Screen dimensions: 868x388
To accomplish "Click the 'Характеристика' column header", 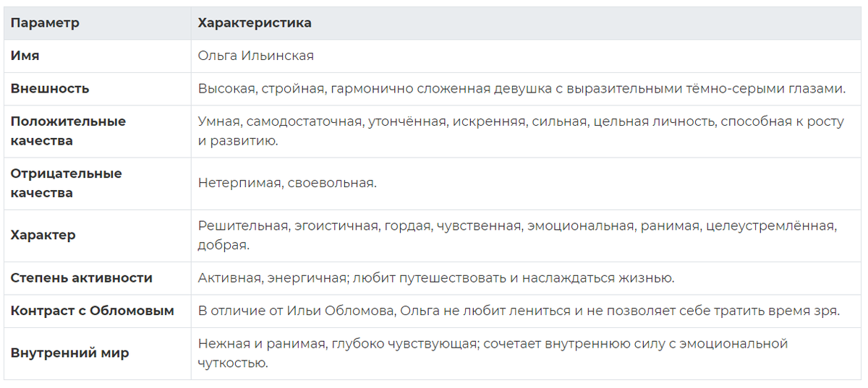I will point(255,23).
